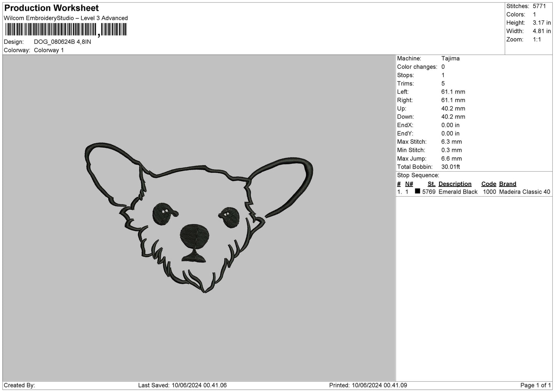Click the Min Stitch value 0.3 mm

pos(452,150)
